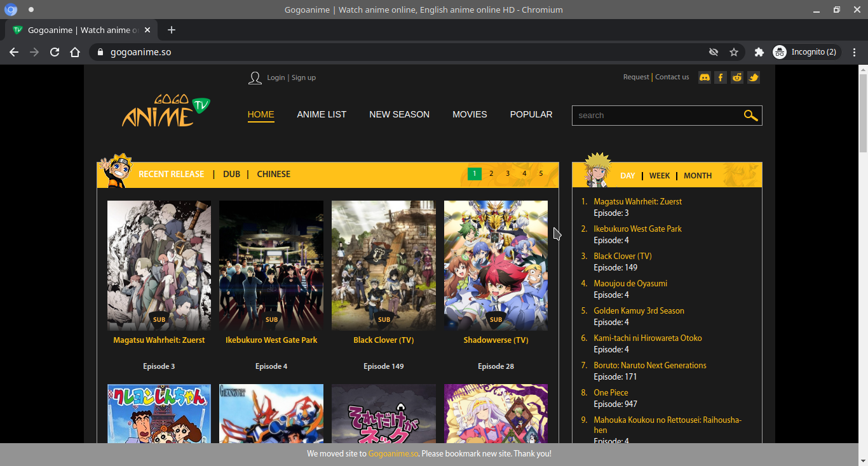Image resolution: width=868 pixels, height=466 pixels.
Task: Click the browser Forward arrow
Action: point(34,52)
